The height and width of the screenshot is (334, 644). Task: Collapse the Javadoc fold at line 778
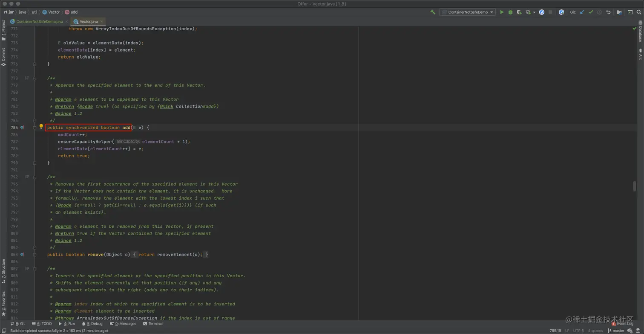tap(35, 78)
